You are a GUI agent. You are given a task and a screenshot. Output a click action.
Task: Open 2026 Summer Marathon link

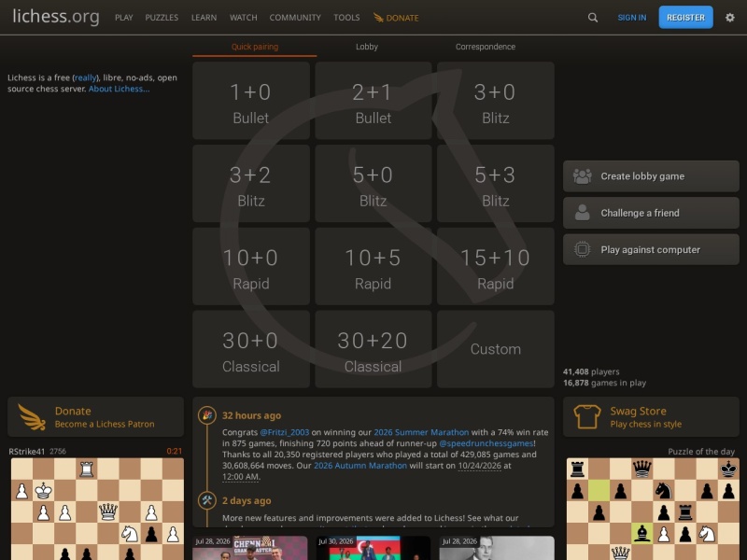[421, 432]
